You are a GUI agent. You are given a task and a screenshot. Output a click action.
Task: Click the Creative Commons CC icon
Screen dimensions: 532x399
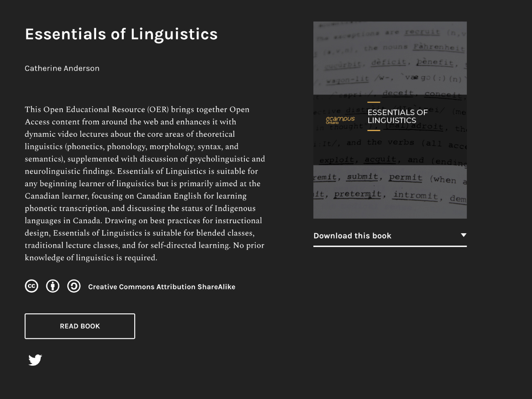[32, 286]
